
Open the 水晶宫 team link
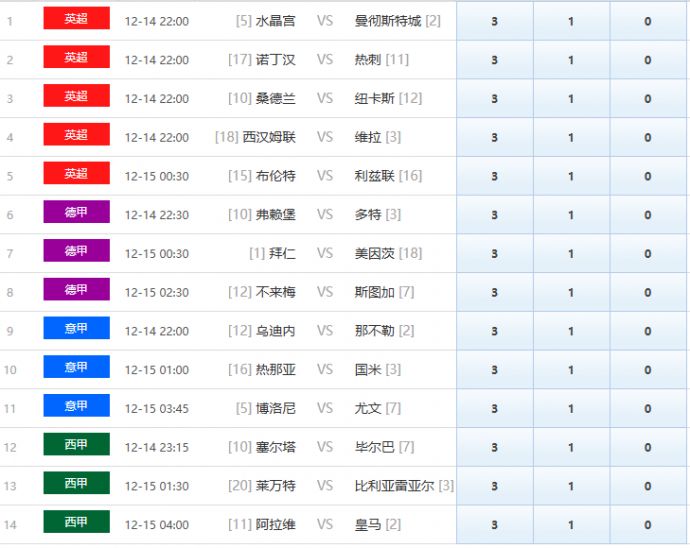tap(276, 21)
